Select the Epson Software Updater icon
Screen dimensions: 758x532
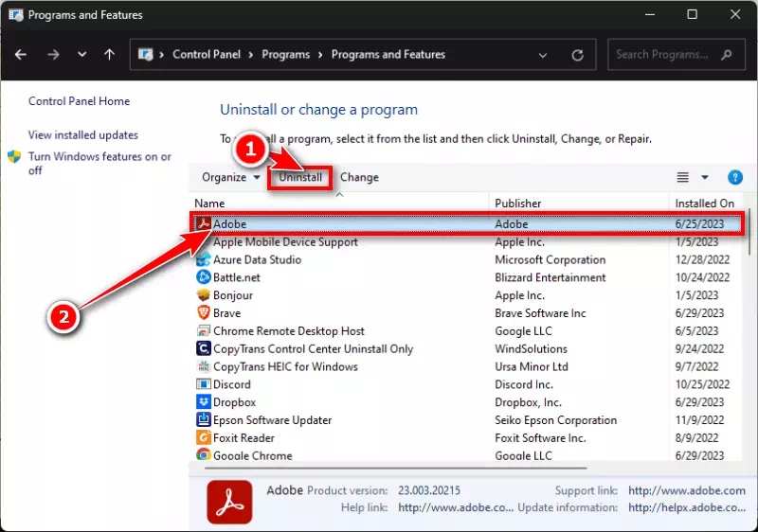[x=204, y=419]
